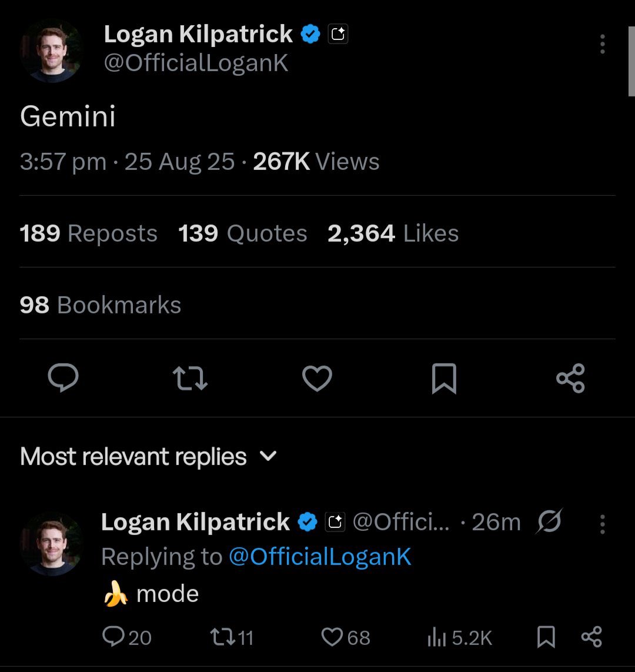Like the main Gemini post
Screen dimensions: 635x672
coord(317,378)
